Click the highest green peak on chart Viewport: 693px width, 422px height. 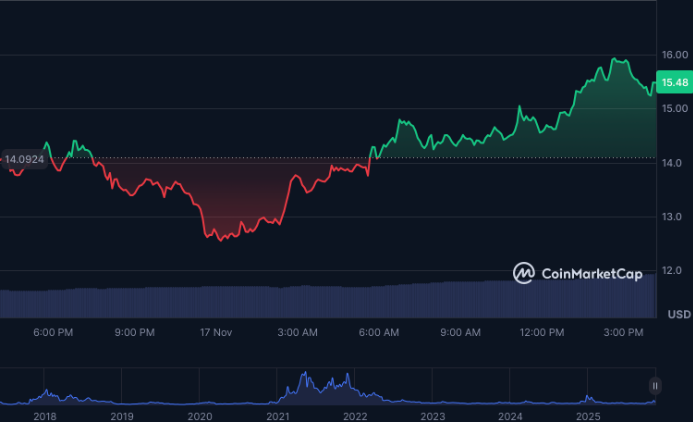[x=614, y=60]
